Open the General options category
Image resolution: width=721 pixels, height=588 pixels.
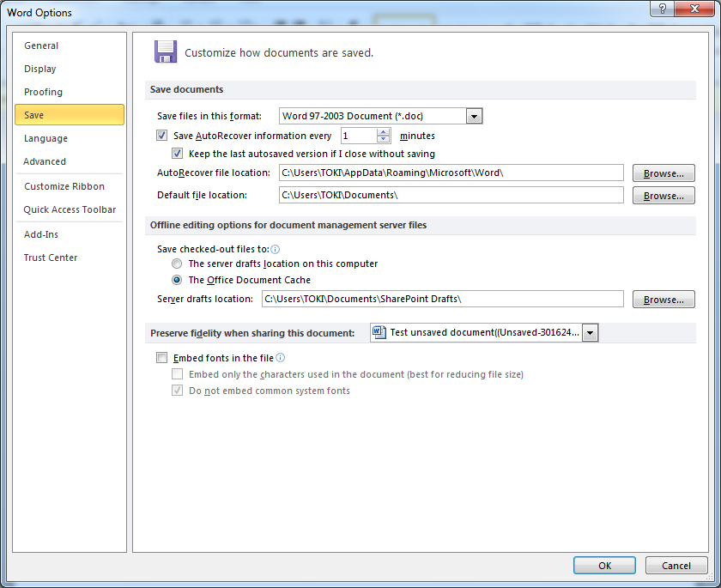(70, 45)
